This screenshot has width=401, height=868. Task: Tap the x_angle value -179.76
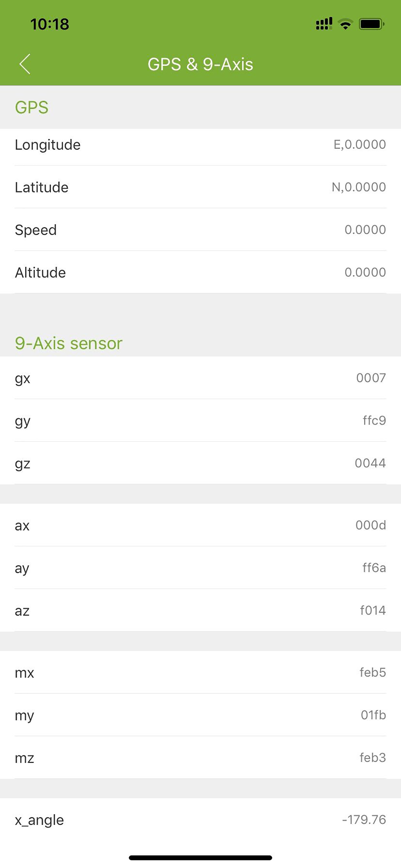[364, 820]
